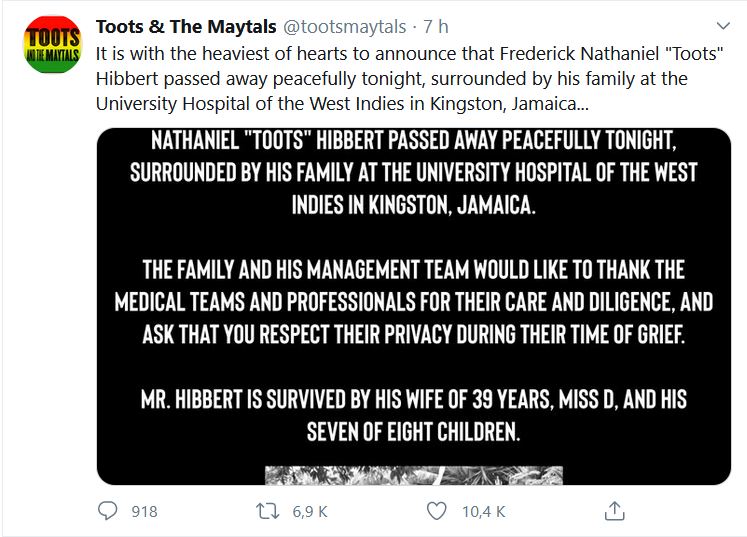This screenshot has height=537, width=747.
Task: Click the 'SEVEN OF EIGHT CHILDREN.' line
Action: [413, 433]
